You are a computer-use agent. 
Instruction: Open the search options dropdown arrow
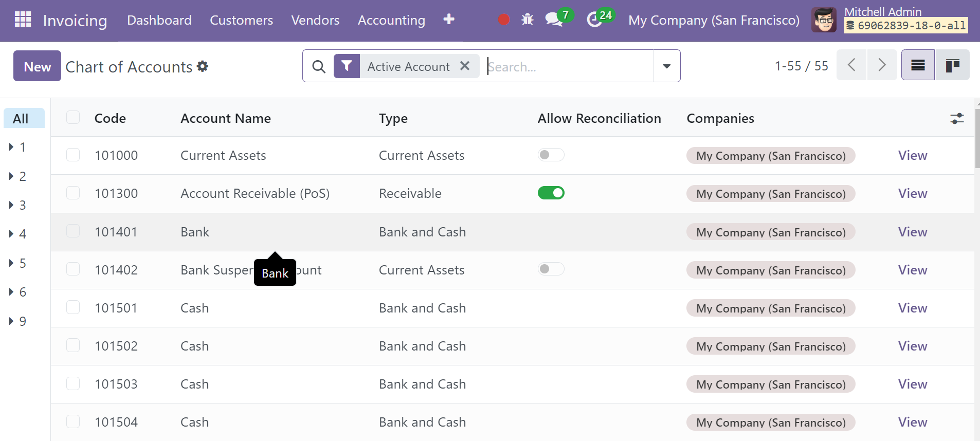pyautogui.click(x=667, y=66)
